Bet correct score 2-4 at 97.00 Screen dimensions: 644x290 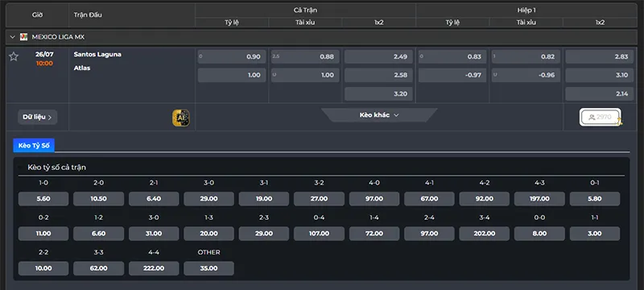(429, 234)
